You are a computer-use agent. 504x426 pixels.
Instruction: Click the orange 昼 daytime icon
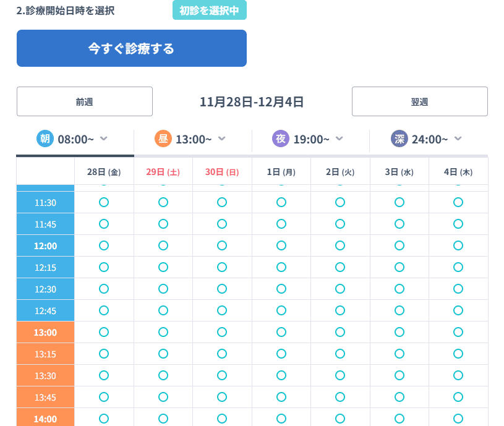pyautogui.click(x=163, y=139)
